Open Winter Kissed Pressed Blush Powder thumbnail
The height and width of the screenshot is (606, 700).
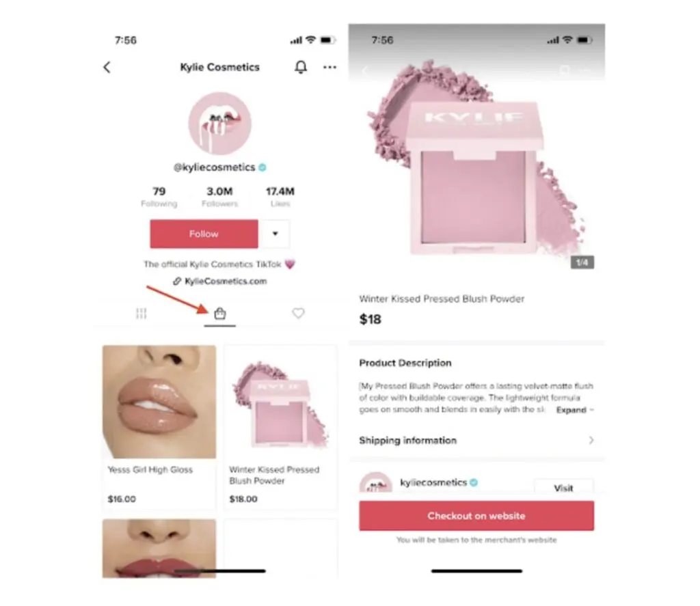click(280, 402)
